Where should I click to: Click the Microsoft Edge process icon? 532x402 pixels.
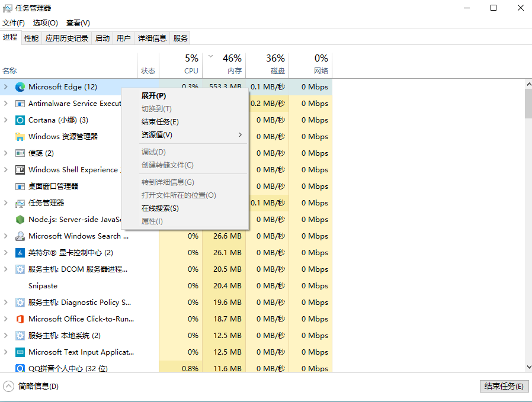[x=20, y=87]
